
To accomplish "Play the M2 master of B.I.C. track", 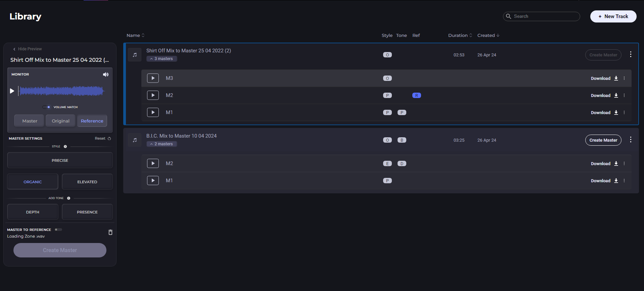I will pos(153,163).
